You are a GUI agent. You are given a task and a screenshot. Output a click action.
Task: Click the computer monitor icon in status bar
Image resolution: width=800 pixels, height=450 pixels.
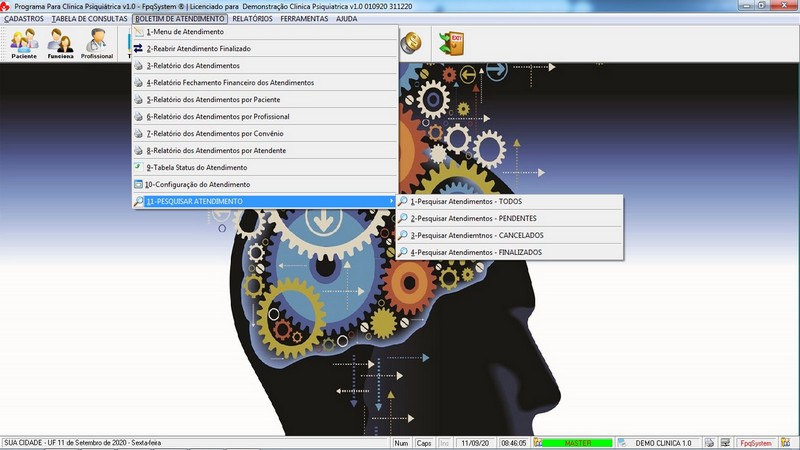[x=725, y=443]
